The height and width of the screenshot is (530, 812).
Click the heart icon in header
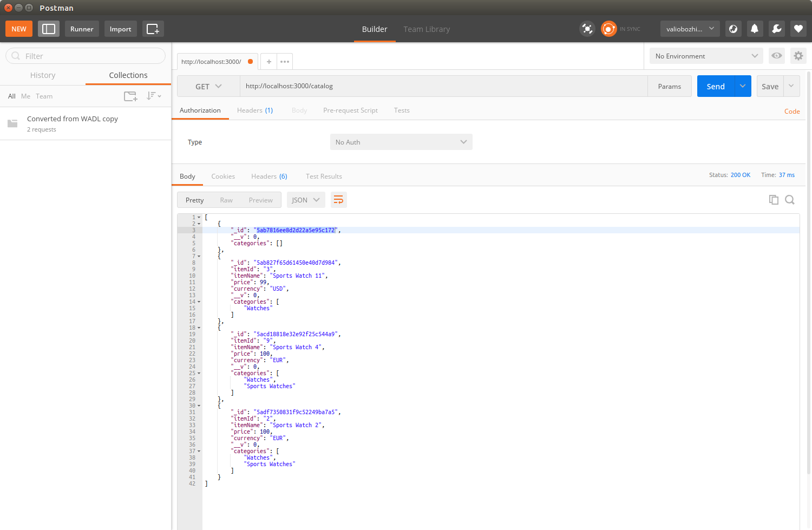tap(798, 29)
